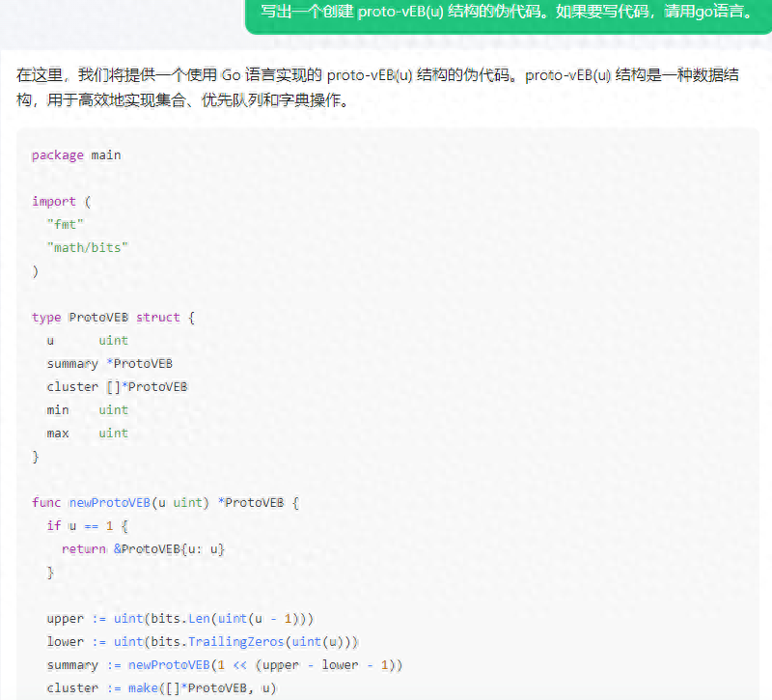Click the 'lower := uint(bits.TrailingZeros' line
This screenshot has height=700, width=772.
(x=203, y=641)
